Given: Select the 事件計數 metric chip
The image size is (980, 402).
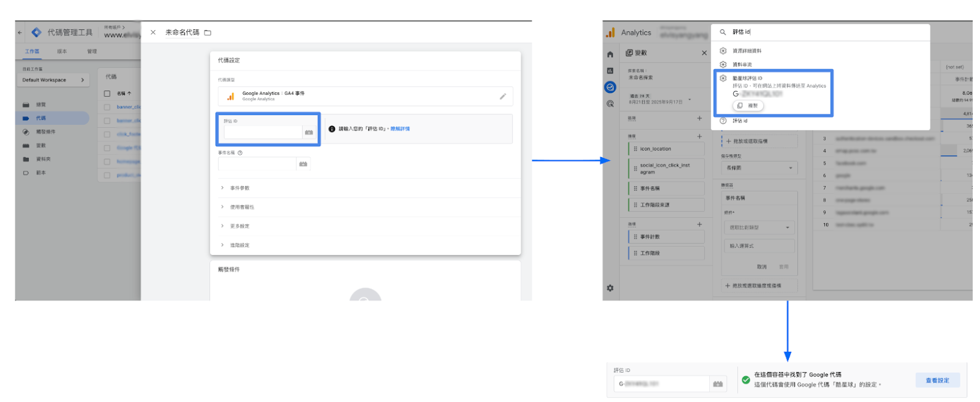Looking at the screenshot, I should [x=666, y=237].
